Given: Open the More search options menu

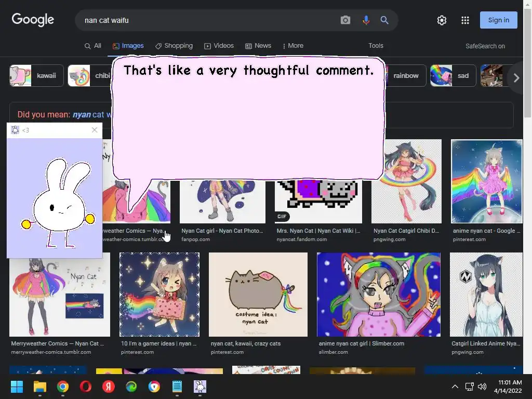Looking at the screenshot, I should [x=293, y=46].
